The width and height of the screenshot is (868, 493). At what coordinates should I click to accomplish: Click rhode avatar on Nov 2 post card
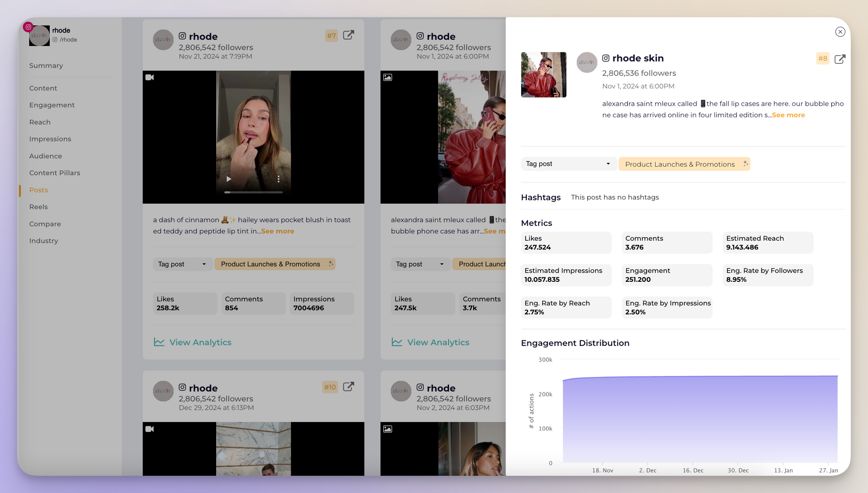(x=401, y=391)
